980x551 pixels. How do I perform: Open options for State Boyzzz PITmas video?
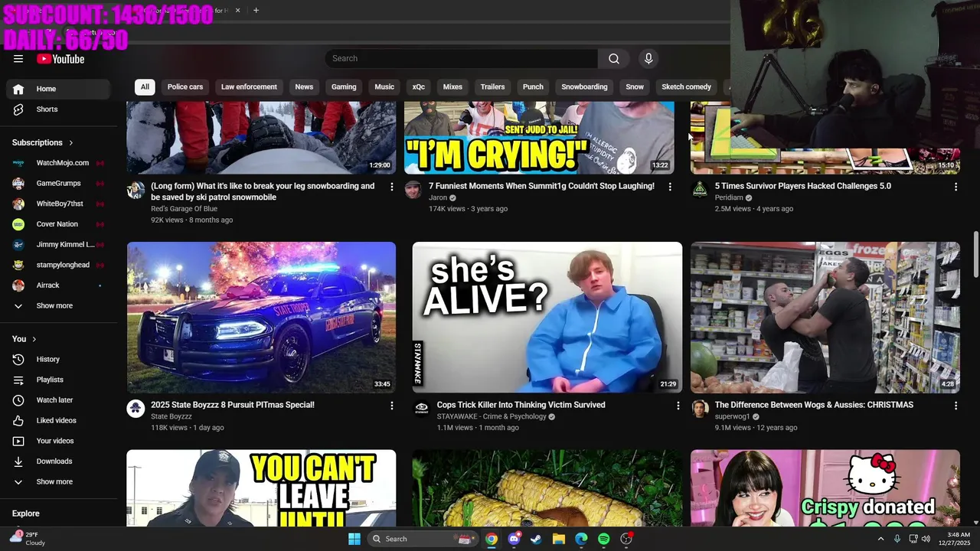[x=392, y=406]
